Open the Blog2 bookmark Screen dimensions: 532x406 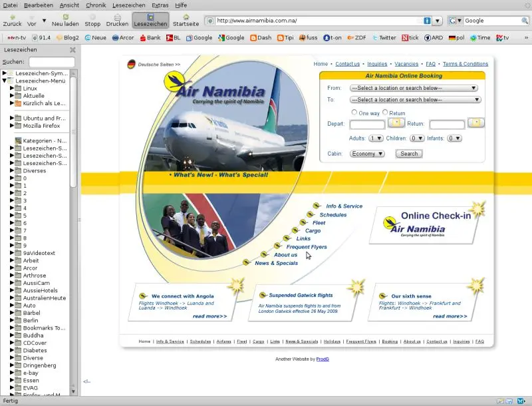[68, 38]
